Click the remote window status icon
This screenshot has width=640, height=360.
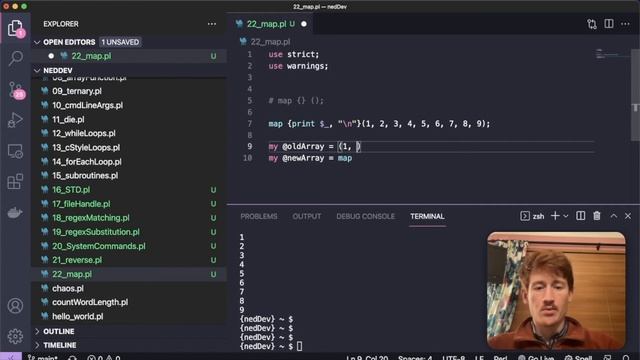11,357
